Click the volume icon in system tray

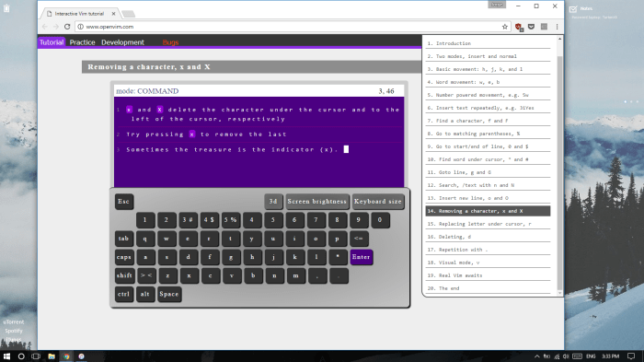click(566, 356)
